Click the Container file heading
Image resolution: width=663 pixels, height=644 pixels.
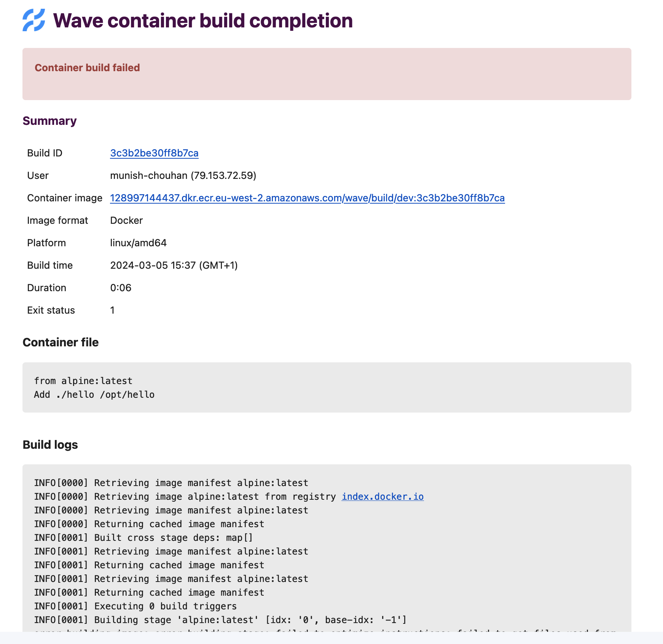pos(61,342)
